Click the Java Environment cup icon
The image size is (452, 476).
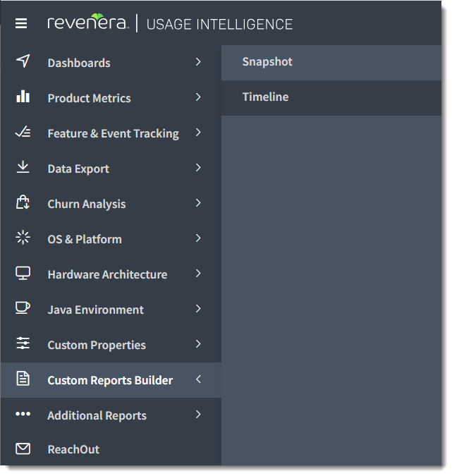pos(23,308)
